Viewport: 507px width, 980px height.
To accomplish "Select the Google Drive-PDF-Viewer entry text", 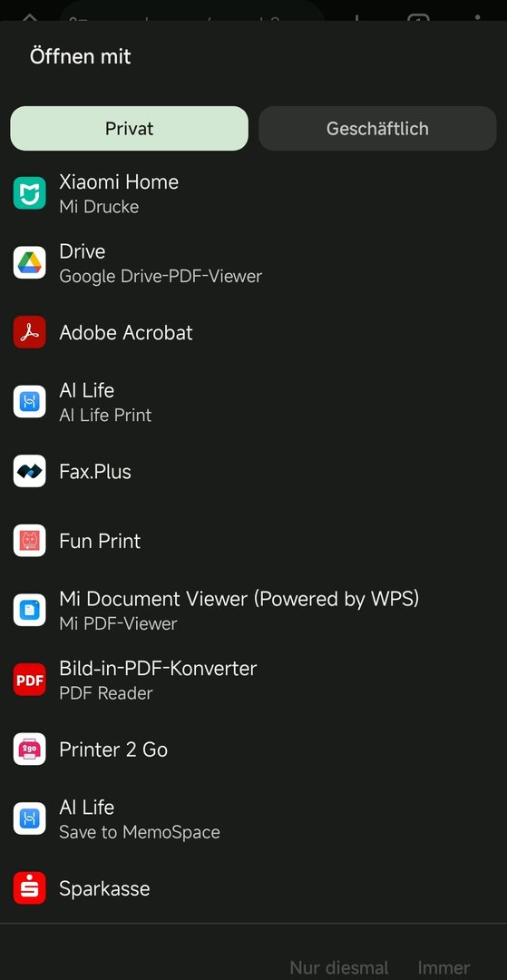I will 161,276.
